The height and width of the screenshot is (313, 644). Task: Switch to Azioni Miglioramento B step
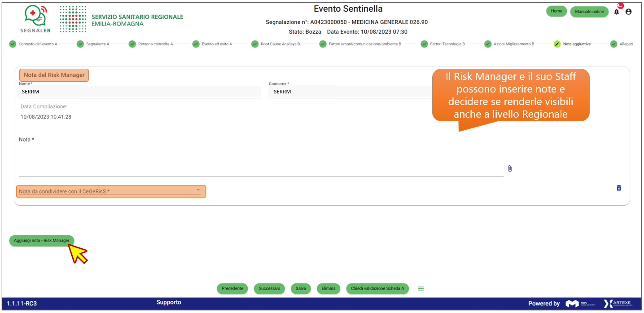click(x=514, y=44)
